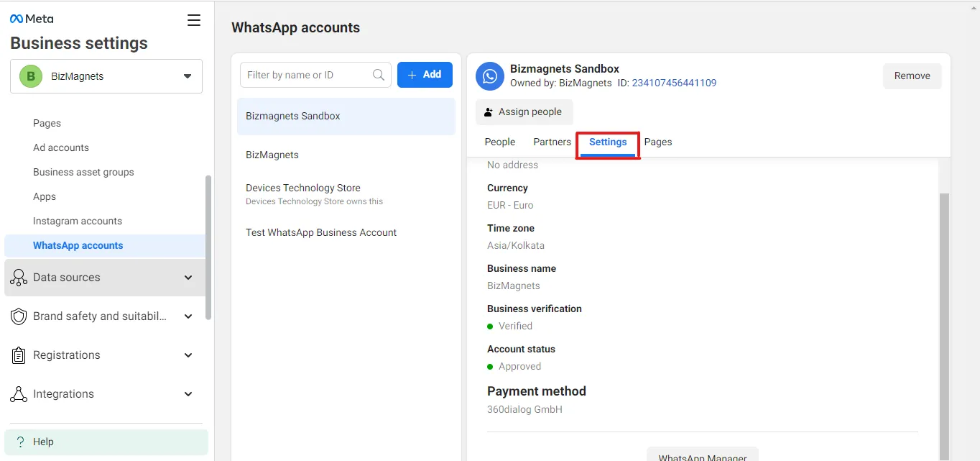
Task: Click the '360dialog GmbH' payment method
Action: pos(524,409)
